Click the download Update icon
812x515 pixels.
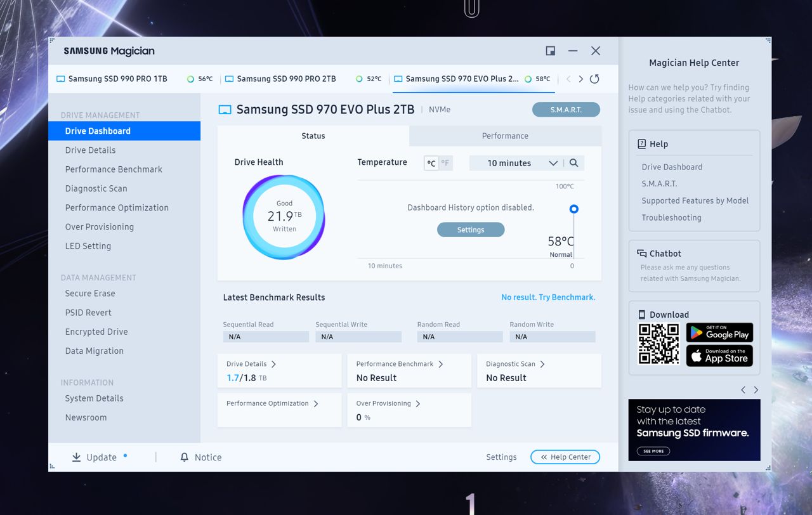click(76, 457)
